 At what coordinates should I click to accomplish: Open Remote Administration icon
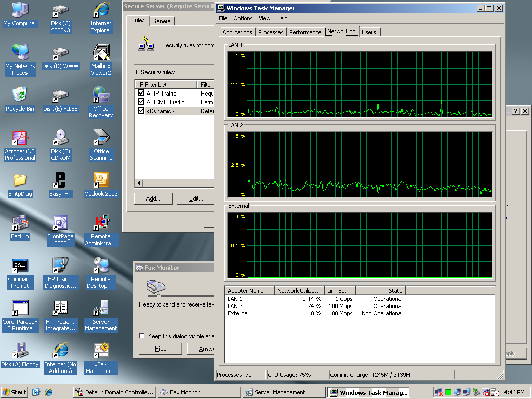(x=101, y=231)
